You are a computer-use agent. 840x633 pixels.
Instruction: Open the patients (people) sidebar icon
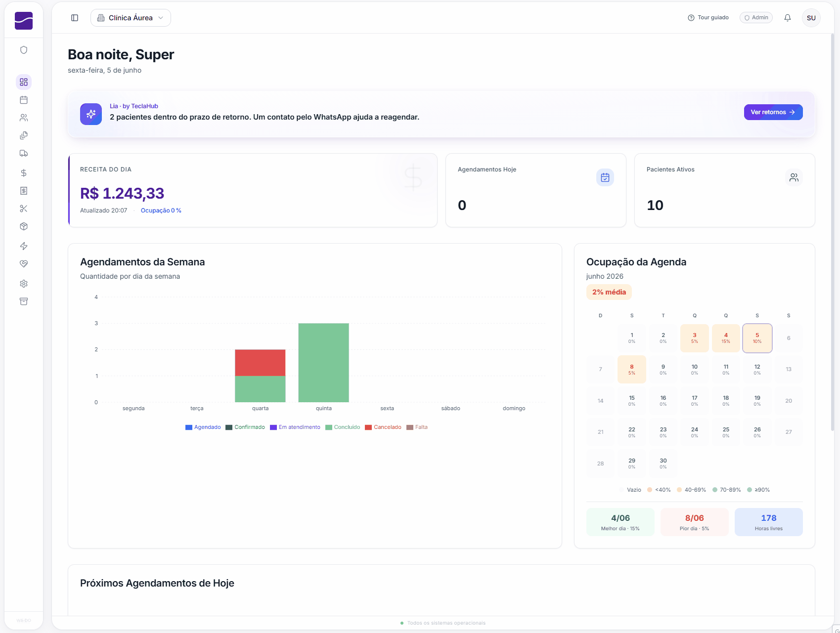tap(24, 118)
